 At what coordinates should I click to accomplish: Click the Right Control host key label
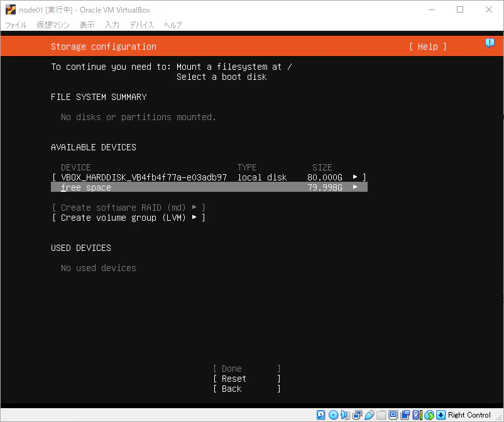pyautogui.click(x=469, y=415)
